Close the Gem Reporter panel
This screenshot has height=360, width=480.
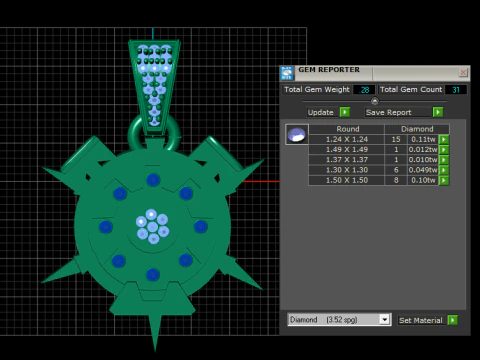pos(463,72)
